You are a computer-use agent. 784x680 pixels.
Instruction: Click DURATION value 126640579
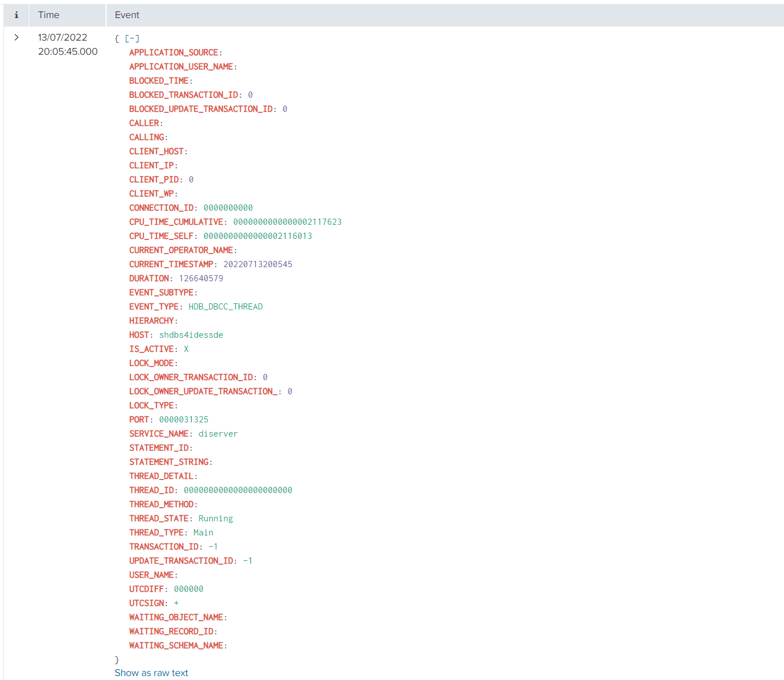click(x=201, y=278)
